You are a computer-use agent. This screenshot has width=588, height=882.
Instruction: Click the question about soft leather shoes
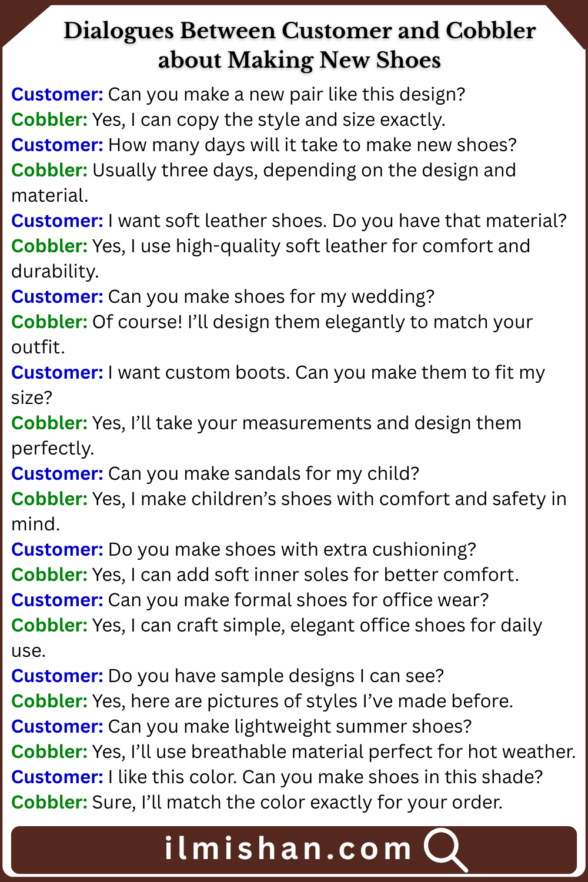(337, 220)
